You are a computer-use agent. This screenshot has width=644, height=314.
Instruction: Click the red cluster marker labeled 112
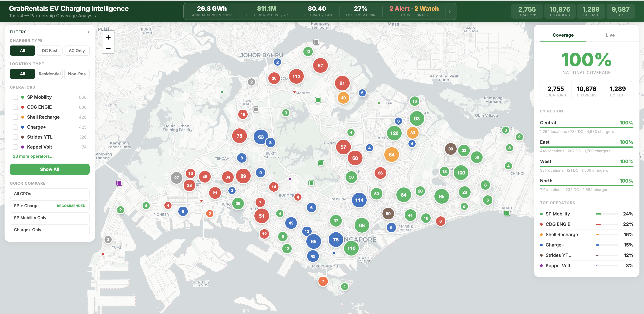[x=296, y=77]
